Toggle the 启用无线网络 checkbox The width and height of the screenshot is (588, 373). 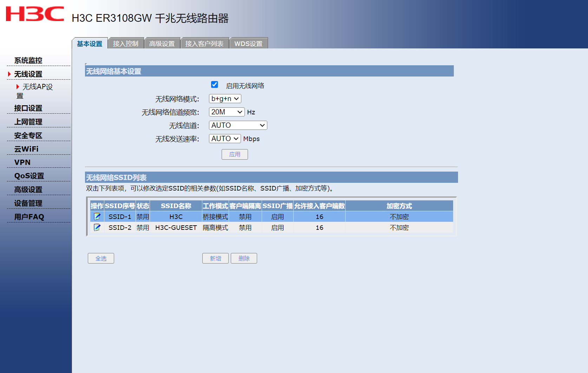215,85
